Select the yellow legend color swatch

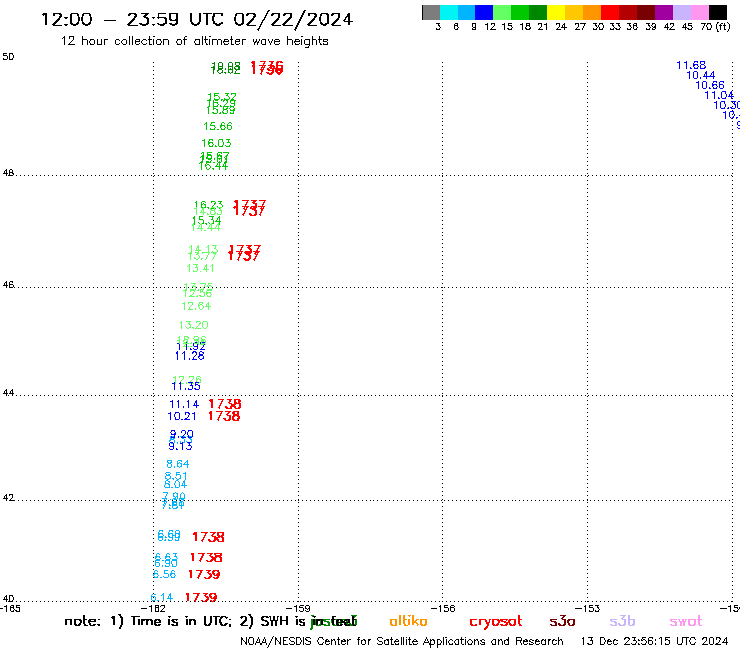click(556, 12)
